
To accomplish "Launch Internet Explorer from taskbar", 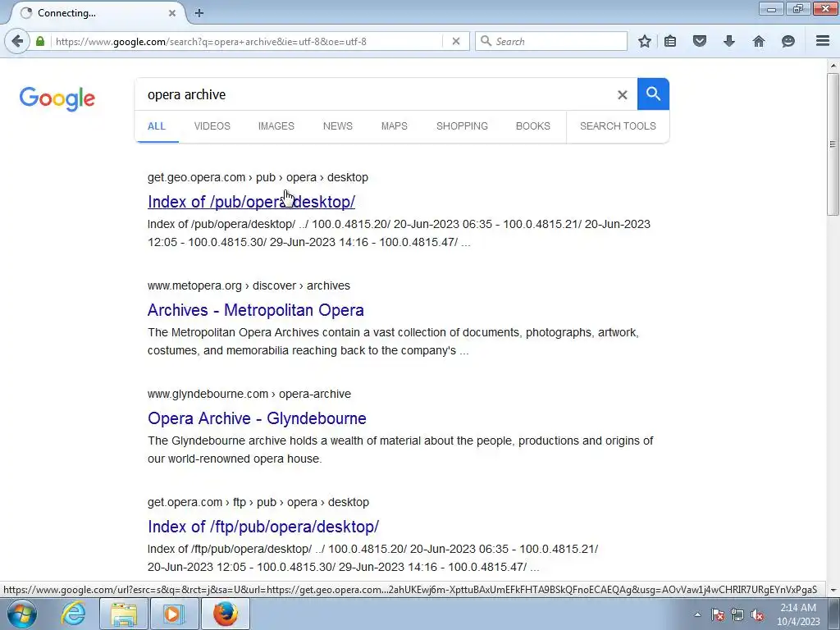I will (x=73, y=614).
